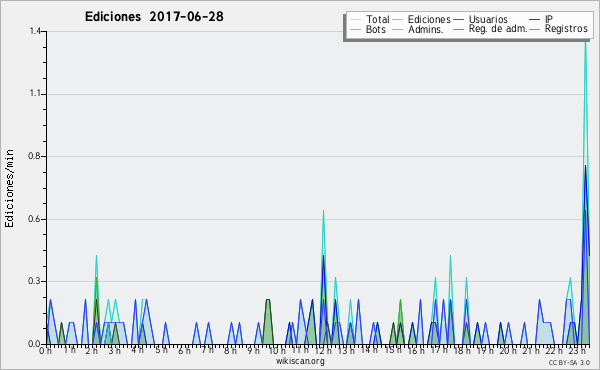Click the wikiscan.org label below chart
This screenshot has width=600, height=370.
300,361
